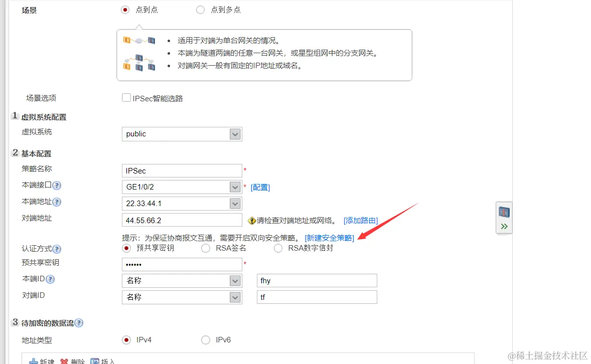The image size is (591, 364).
Task: Click the topology panel icon on right edge
Action: click(x=504, y=212)
